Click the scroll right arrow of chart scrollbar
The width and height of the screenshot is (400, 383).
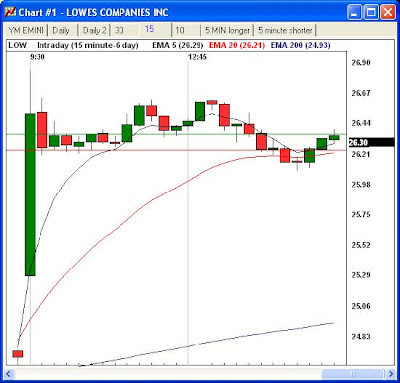[390, 374]
